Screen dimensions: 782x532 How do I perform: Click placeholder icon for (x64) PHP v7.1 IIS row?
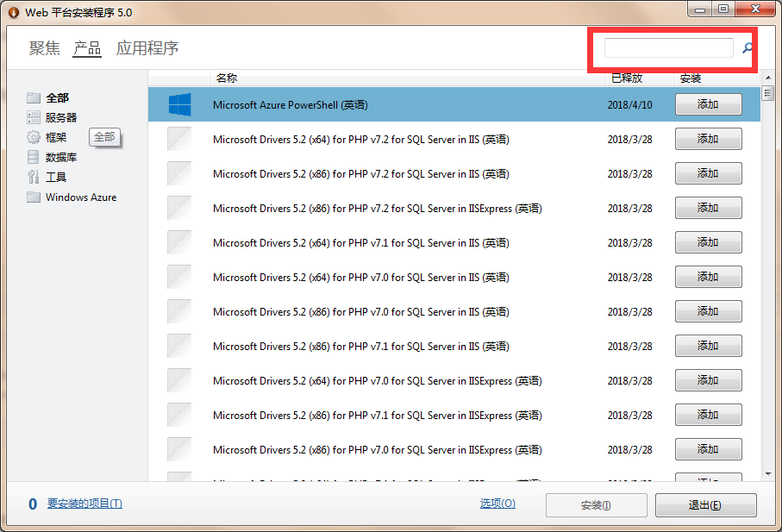[179, 242]
